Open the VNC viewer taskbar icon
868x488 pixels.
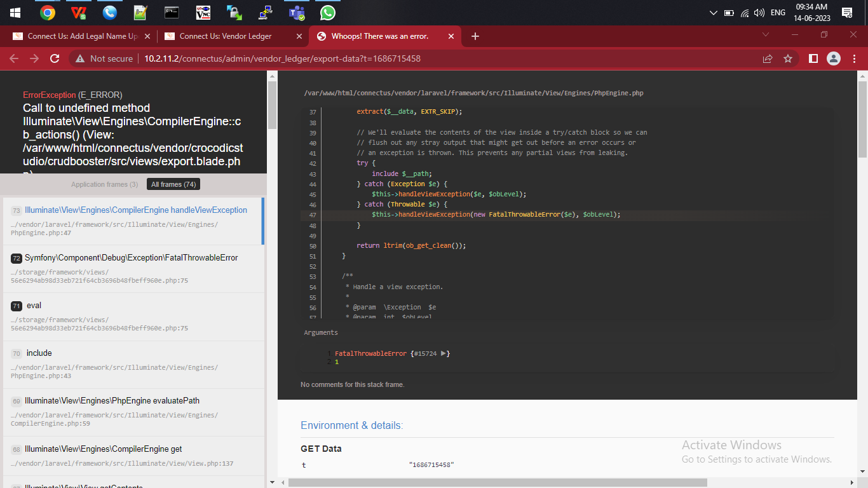[203, 12]
